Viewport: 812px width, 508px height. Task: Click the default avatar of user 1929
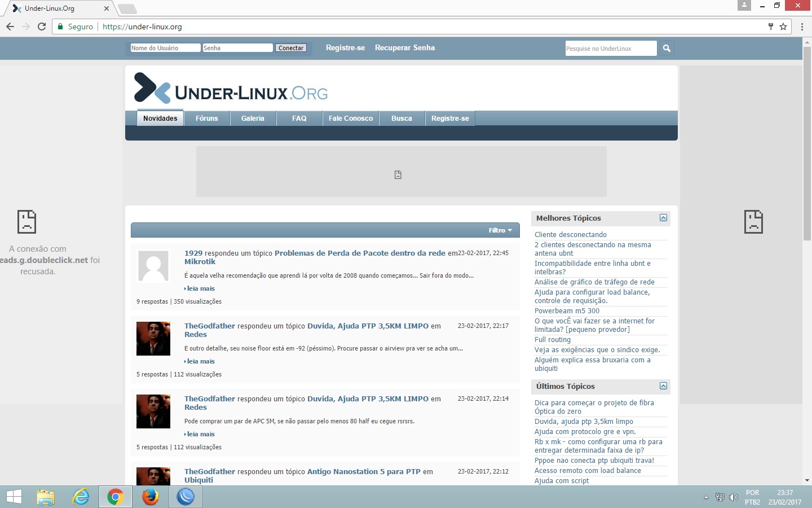(x=153, y=265)
